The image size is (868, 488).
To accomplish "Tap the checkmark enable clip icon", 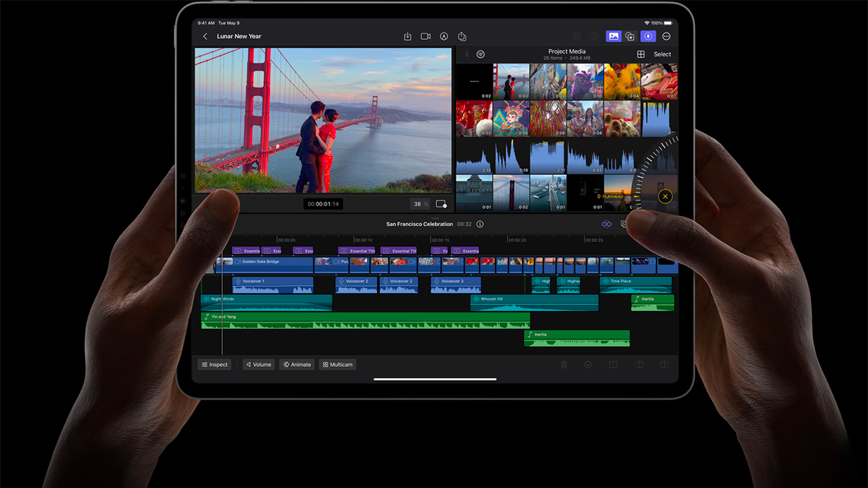I will 588,365.
